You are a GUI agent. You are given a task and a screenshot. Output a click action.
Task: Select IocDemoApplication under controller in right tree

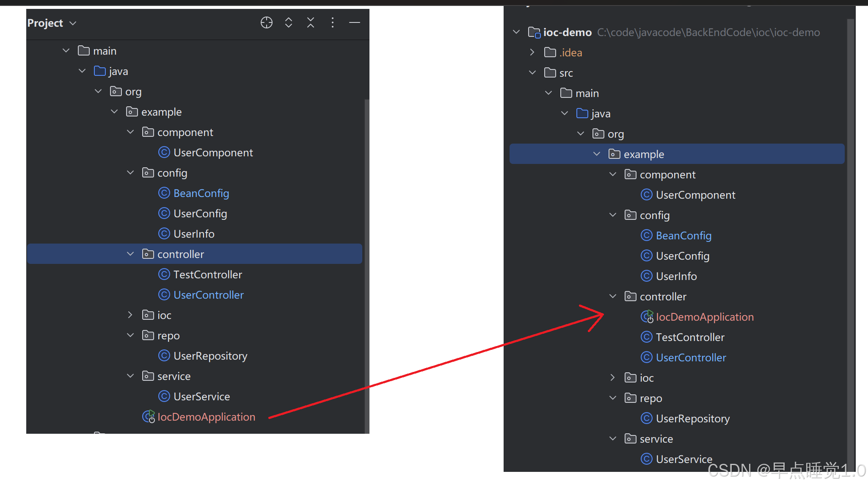click(x=705, y=317)
